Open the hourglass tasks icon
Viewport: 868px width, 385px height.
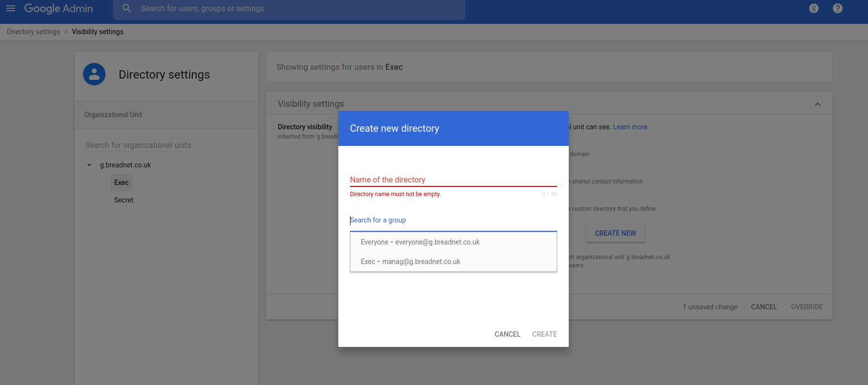813,8
